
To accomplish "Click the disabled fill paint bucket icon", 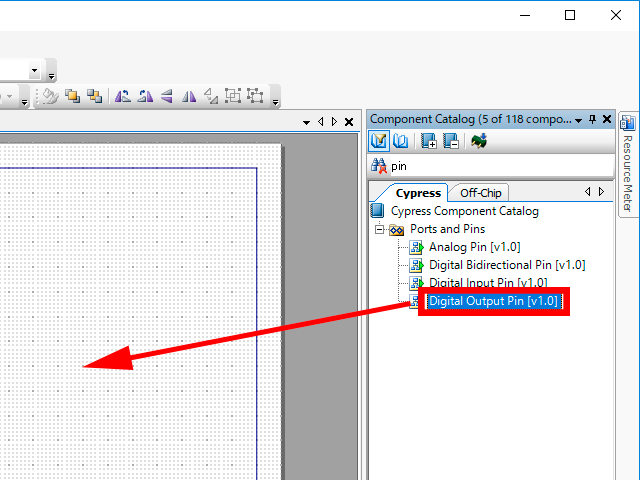I will tap(51, 96).
